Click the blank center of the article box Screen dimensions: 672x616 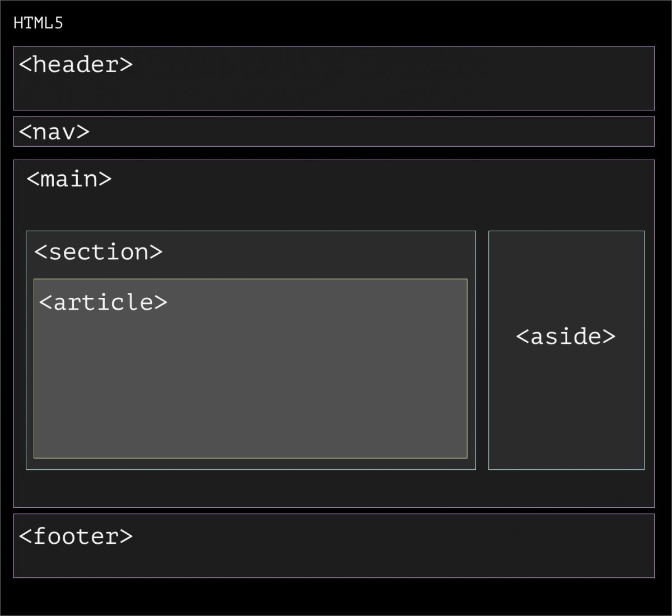(250, 381)
